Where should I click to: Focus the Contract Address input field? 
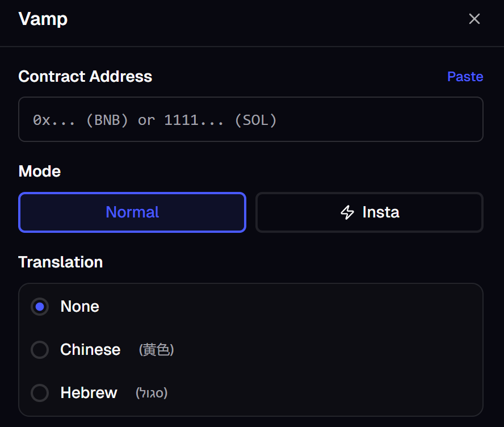tap(251, 119)
